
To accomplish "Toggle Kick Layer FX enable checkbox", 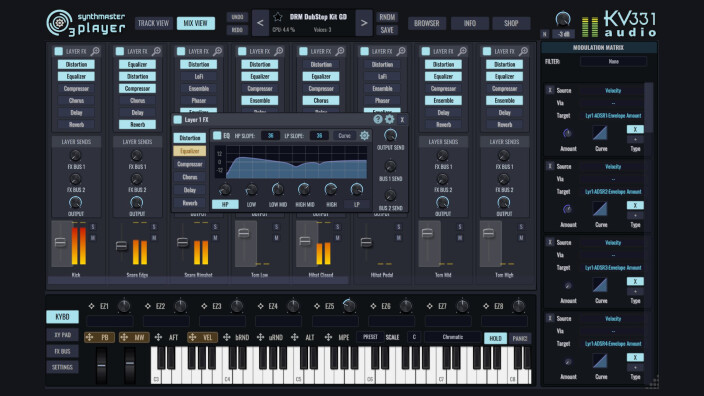I will pyautogui.click(x=58, y=51).
